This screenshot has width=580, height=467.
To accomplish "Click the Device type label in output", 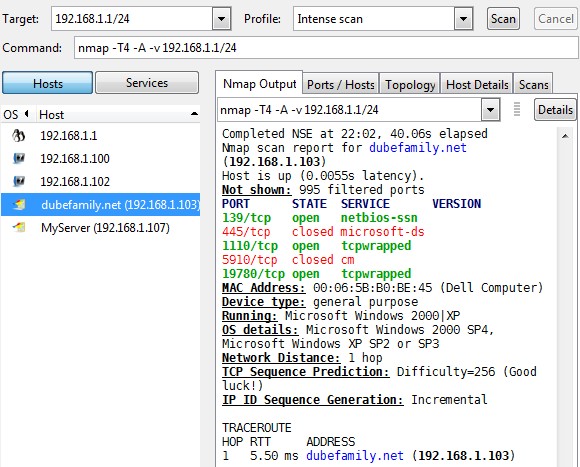I will click(x=263, y=302).
